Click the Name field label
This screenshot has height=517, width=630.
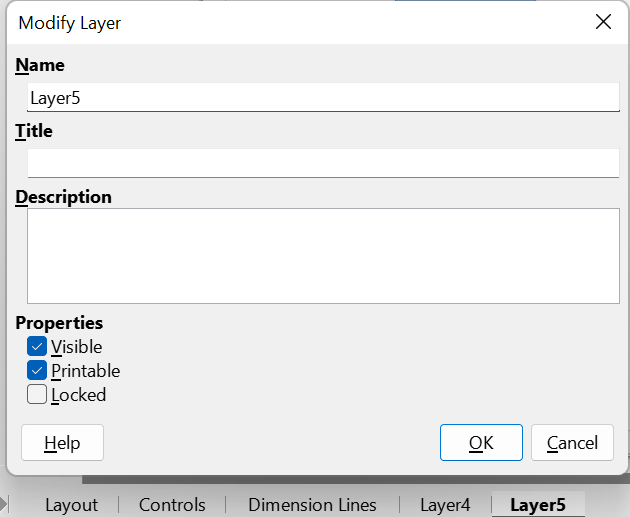40,65
